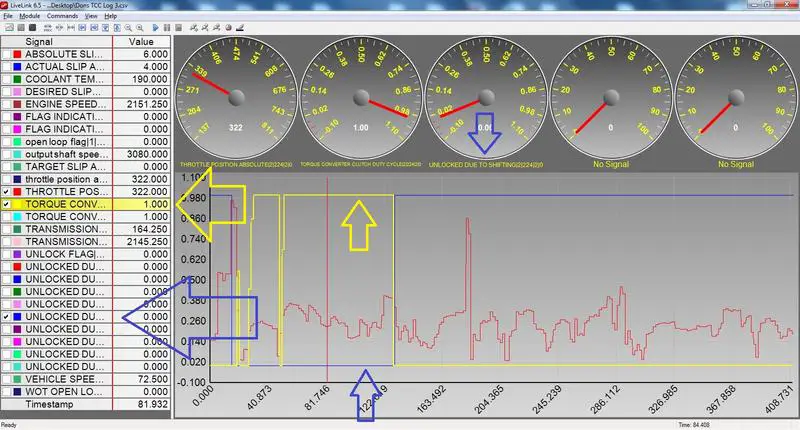Click the round gauge toolbar icon

tap(229, 28)
